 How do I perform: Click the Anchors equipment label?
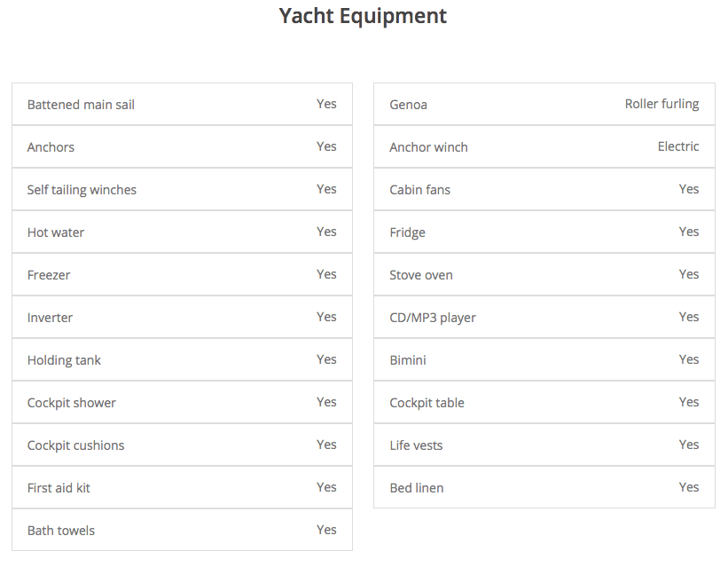[51, 147]
